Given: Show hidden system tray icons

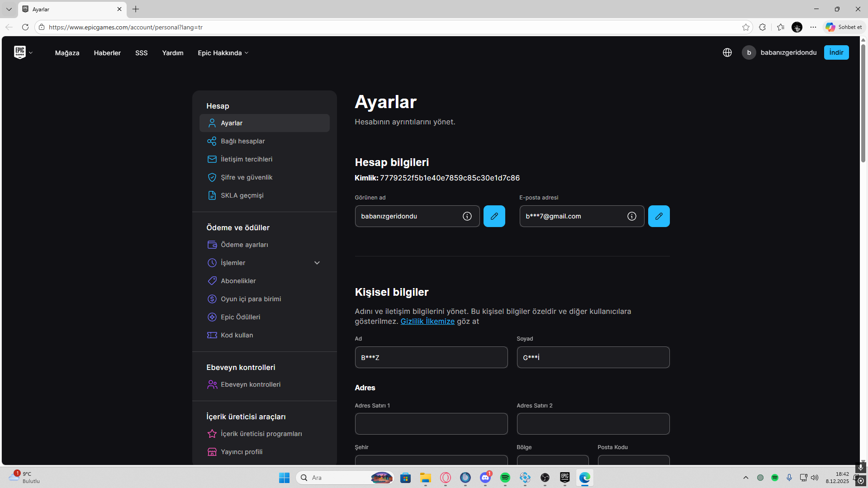Looking at the screenshot, I should (746, 478).
